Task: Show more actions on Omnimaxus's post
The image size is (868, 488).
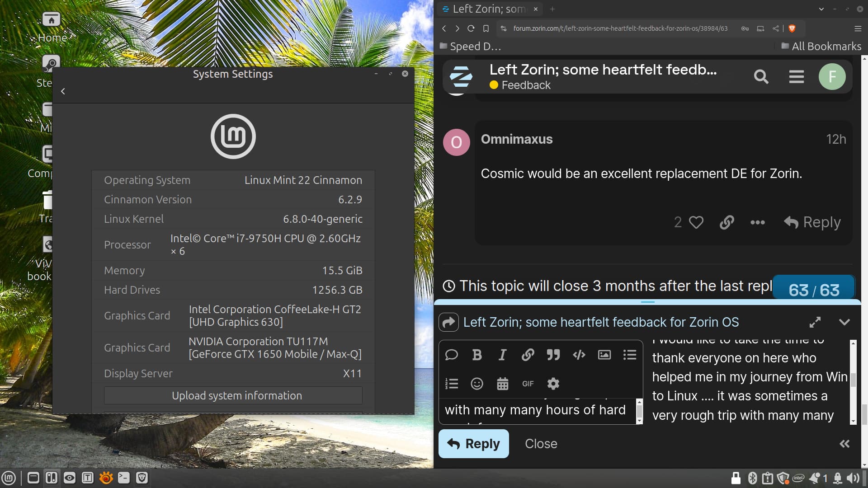Action: point(758,222)
